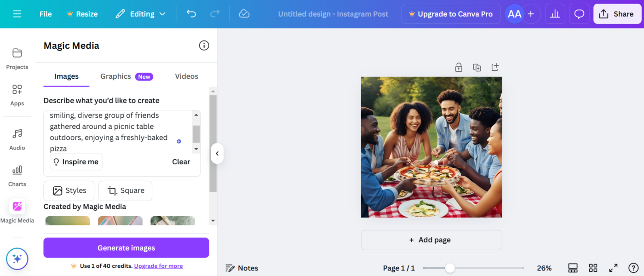Collapse the side panel with the chevron
This screenshot has width=644, height=276.
[x=217, y=154]
